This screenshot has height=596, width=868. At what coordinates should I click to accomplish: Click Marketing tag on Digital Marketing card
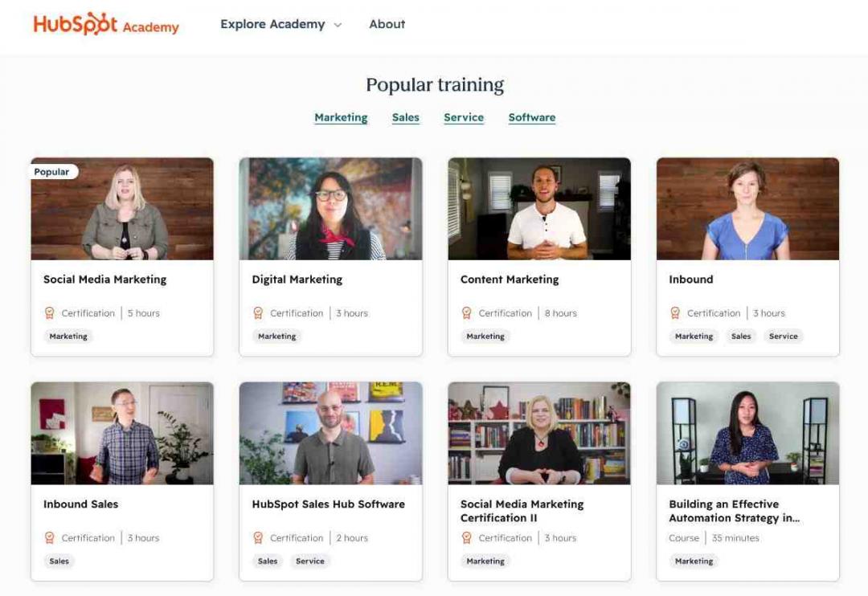click(x=276, y=336)
